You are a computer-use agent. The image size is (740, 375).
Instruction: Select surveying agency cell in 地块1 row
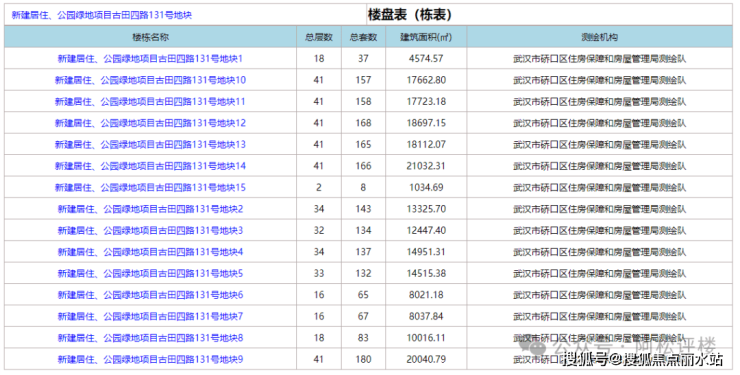(x=599, y=59)
